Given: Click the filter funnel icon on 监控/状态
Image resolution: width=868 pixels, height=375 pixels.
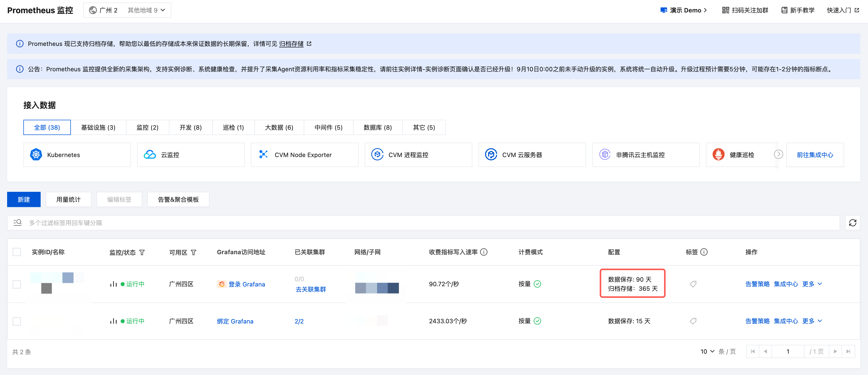Looking at the screenshot, I should click(x=142, y=252).
